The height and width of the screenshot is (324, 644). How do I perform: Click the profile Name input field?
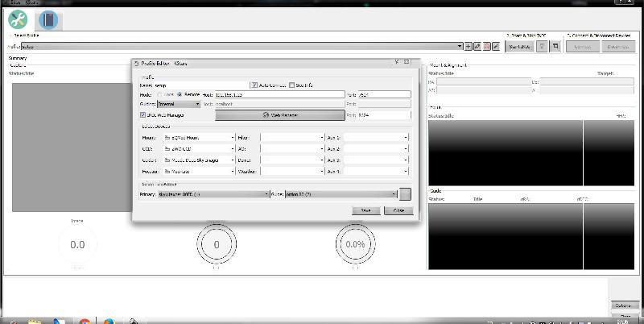(x=201, y=85)
